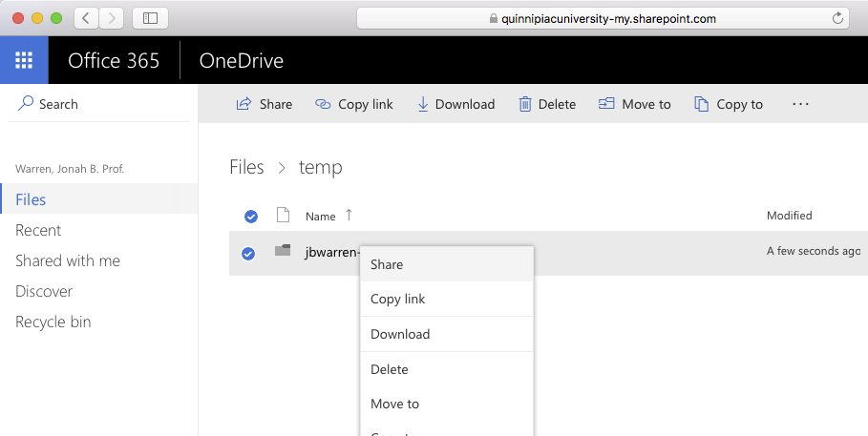
Task: Go to Files in the breadcrumb path
Action: point(246,167)
